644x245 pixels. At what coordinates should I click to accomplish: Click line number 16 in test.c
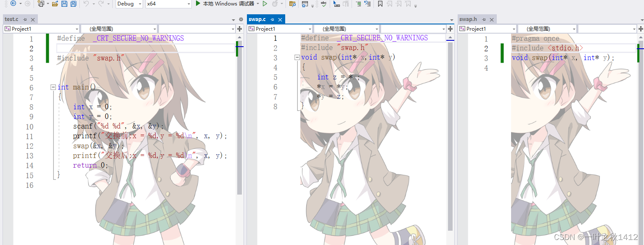[29, 185]
